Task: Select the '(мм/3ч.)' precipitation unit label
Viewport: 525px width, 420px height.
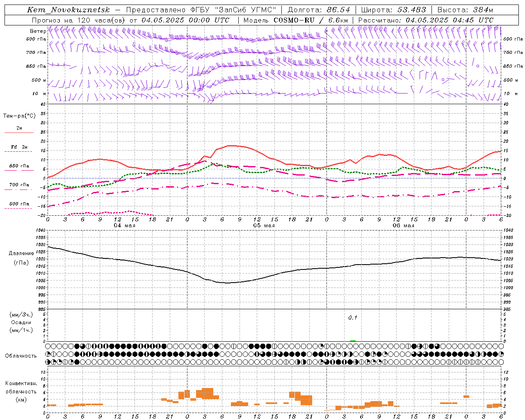Action: (21, 315)
